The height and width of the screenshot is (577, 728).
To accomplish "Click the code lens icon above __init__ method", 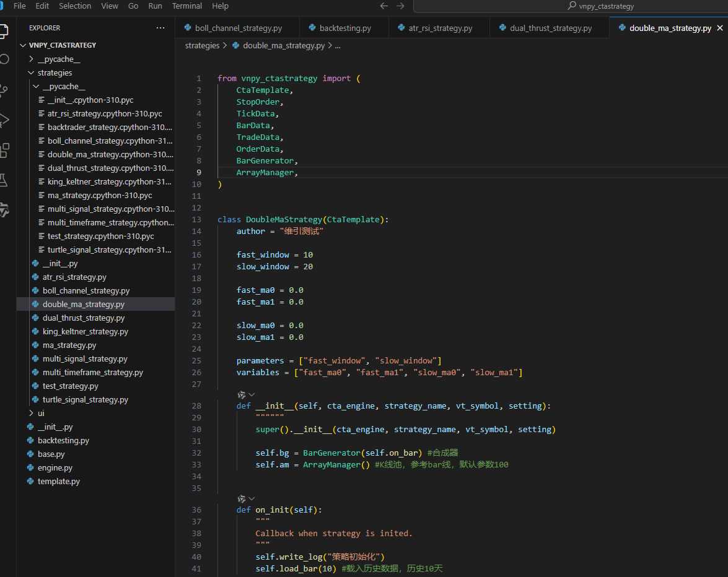I will pyautogui.click(x=242, y=395).
